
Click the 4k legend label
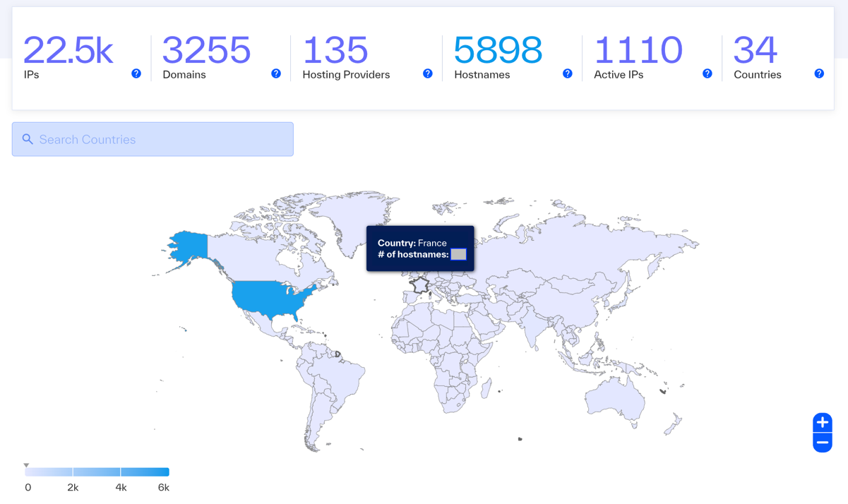point(121,488)
